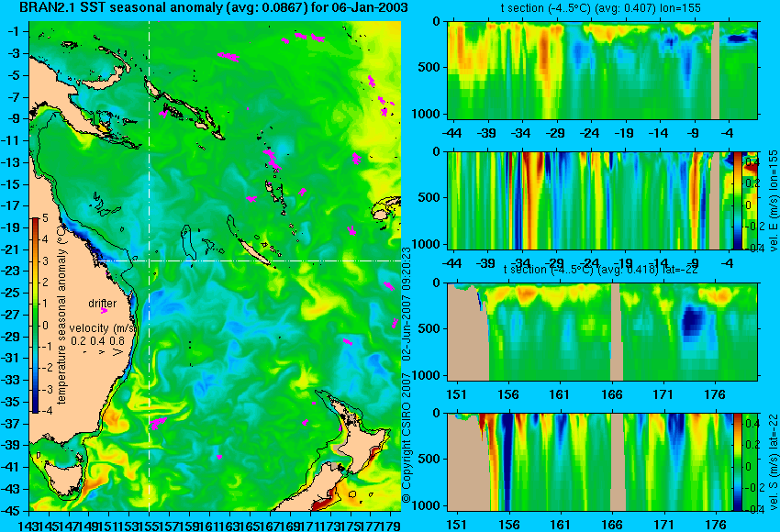This screenshot has height=532, width=780.
Task: Click the horizontal dashed section line at latitude -22
Action: [x=249, y=260]
